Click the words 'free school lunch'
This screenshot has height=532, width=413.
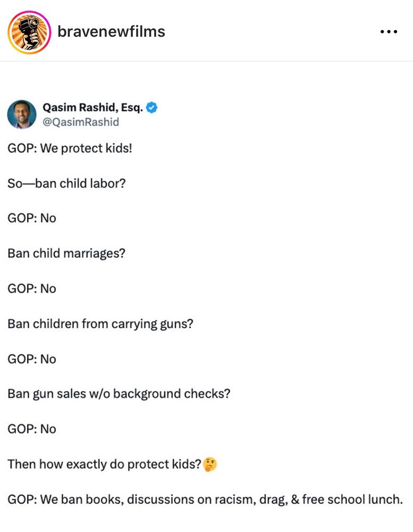[352, 500]
